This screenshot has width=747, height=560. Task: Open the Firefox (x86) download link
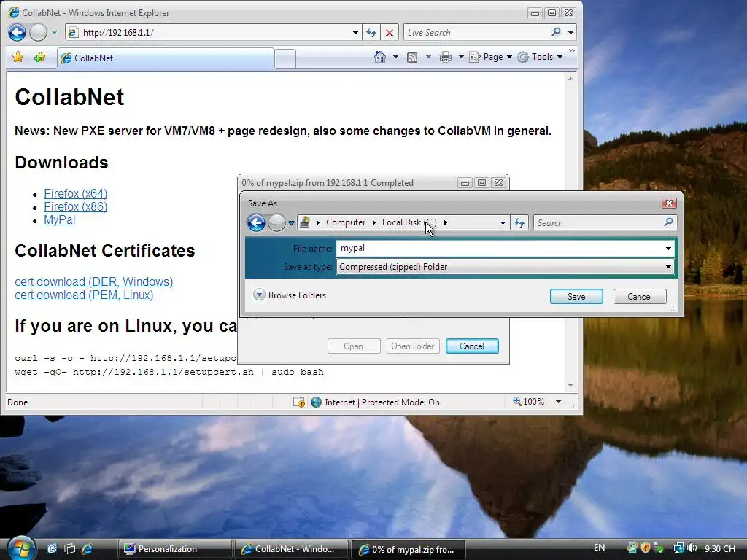(x=76, y=206)
